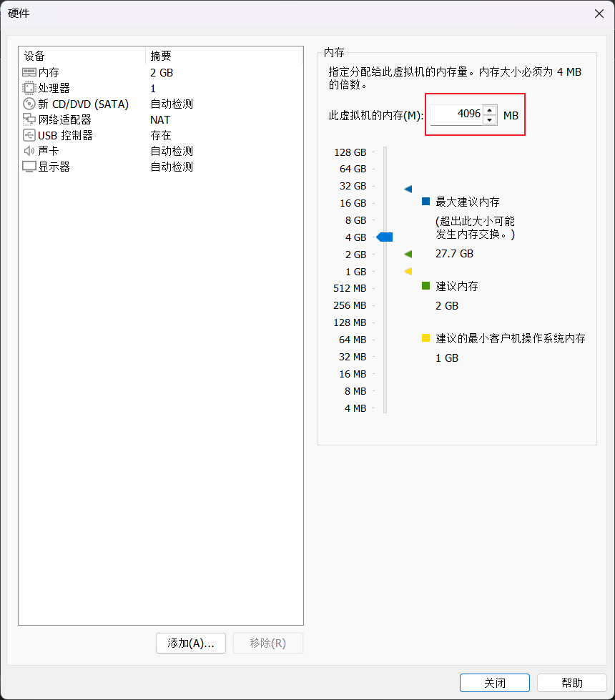Select the 处理器 processor icon
The height and width of the screenshot is (700, 615).
pyautogui.click(x=29, y=88)
